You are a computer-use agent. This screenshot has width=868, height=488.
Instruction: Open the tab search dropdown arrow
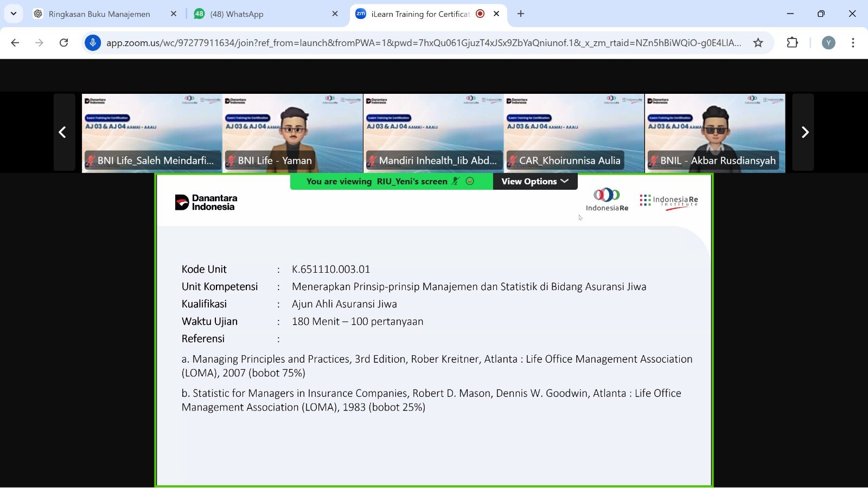14,14
